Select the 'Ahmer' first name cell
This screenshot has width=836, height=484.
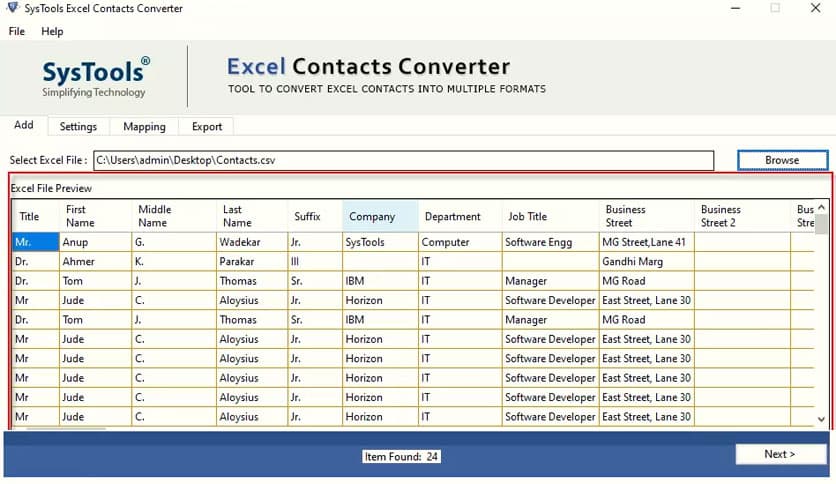click(95, 262)
